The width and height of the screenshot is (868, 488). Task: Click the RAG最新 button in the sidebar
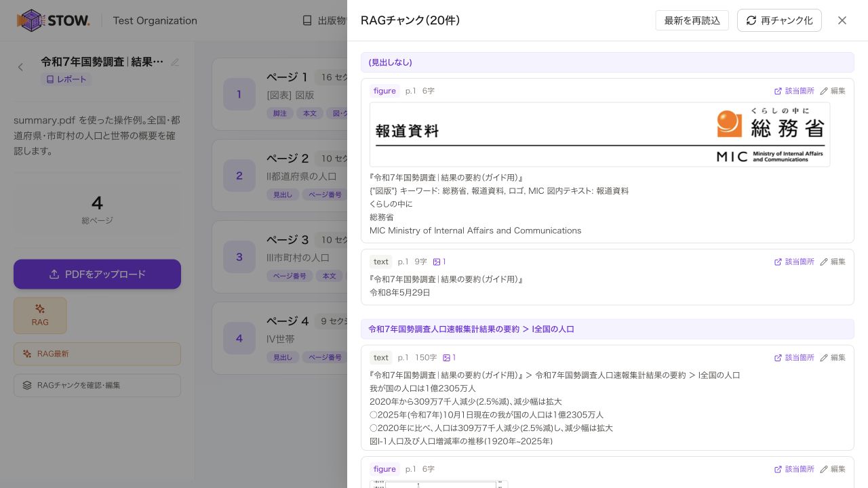coord(97,354)
